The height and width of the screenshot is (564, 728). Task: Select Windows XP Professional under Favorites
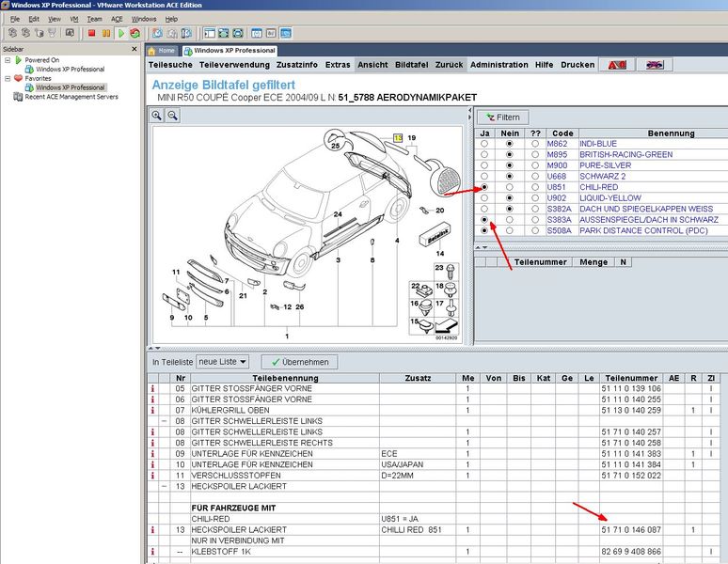tap(71, 87)
